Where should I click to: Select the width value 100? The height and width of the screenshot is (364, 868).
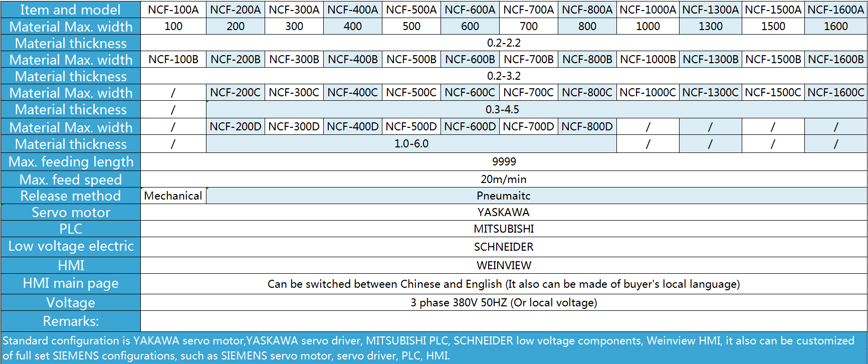[173, 26]
